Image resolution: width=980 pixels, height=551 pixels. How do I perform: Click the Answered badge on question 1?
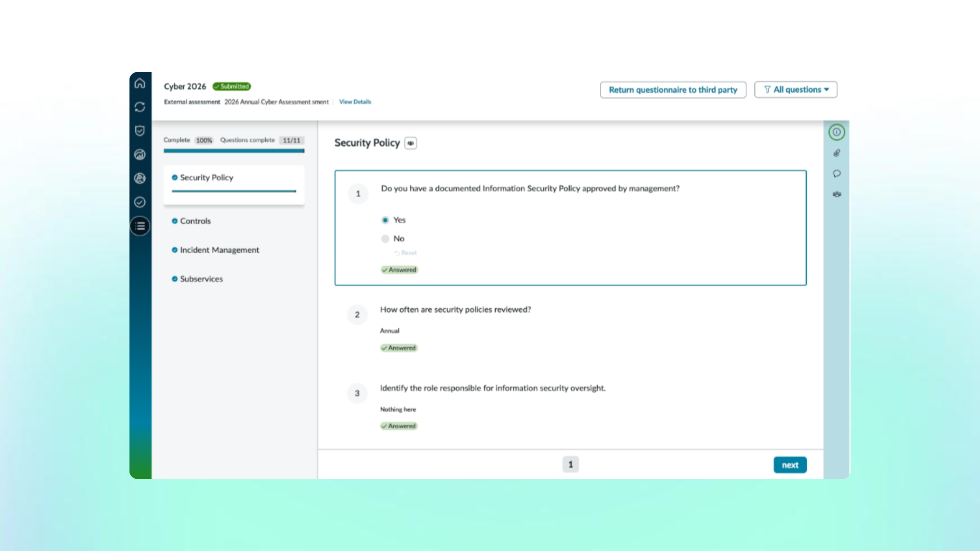coord(399,270)
